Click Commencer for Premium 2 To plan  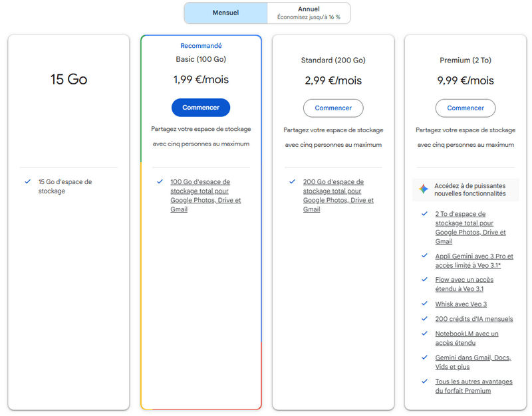pyautogui.click(x=465, y=108)
